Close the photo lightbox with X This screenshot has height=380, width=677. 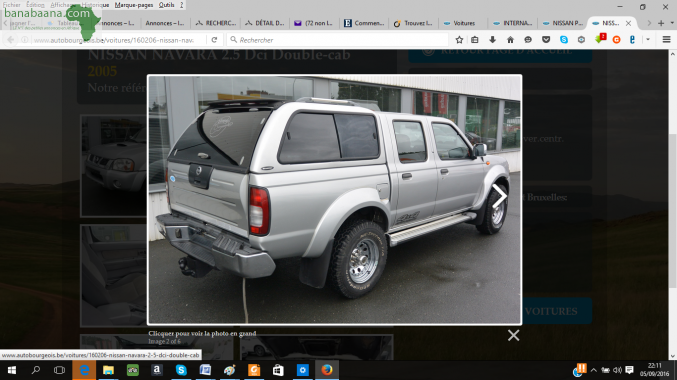[x=513, y=335]
